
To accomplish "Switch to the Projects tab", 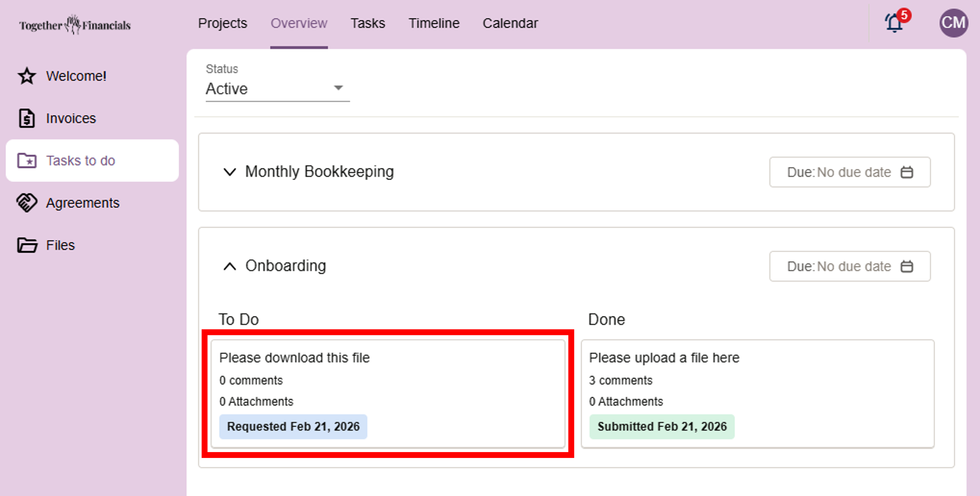I will pos(222,24).
